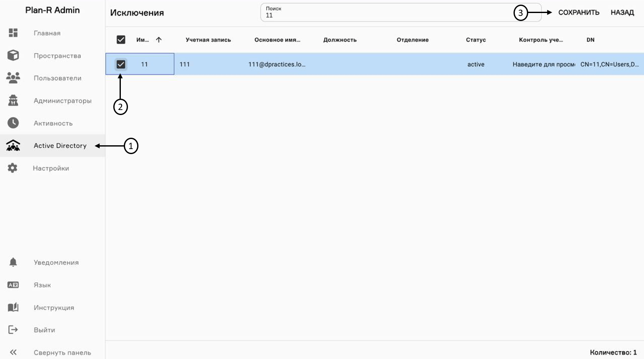Open the Пространства section icon
This screenshot has width=644, height=359.
pos(13,55)
